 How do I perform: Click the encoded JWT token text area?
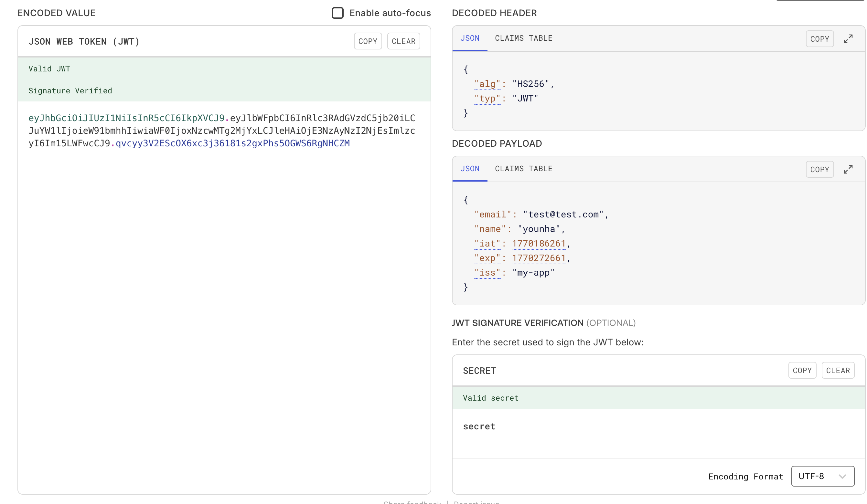(221, 131)
